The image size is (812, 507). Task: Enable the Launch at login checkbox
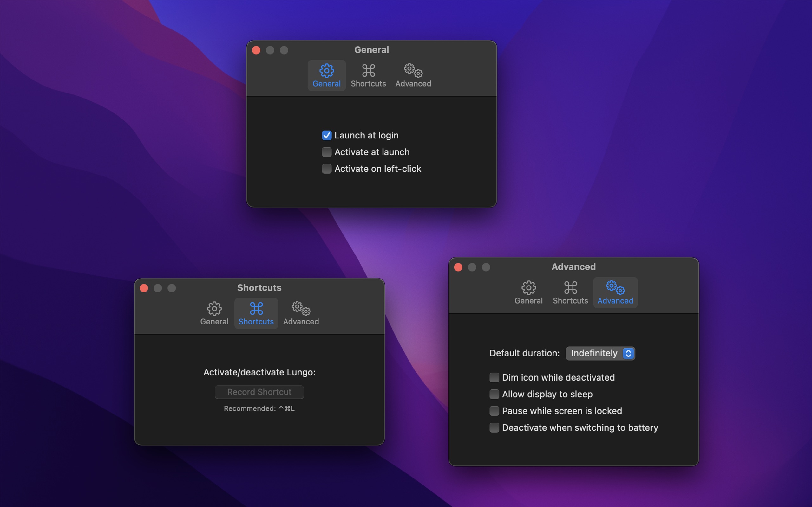[x=326, y=136]
